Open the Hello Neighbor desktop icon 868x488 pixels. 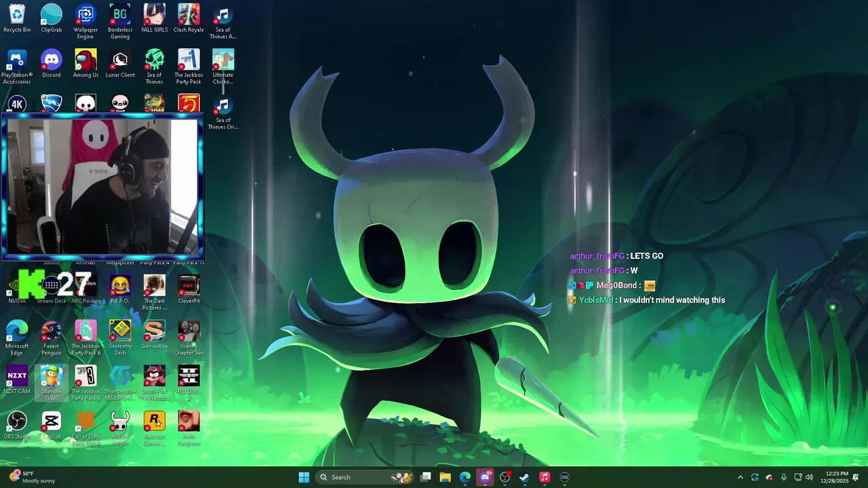[189, 428]
